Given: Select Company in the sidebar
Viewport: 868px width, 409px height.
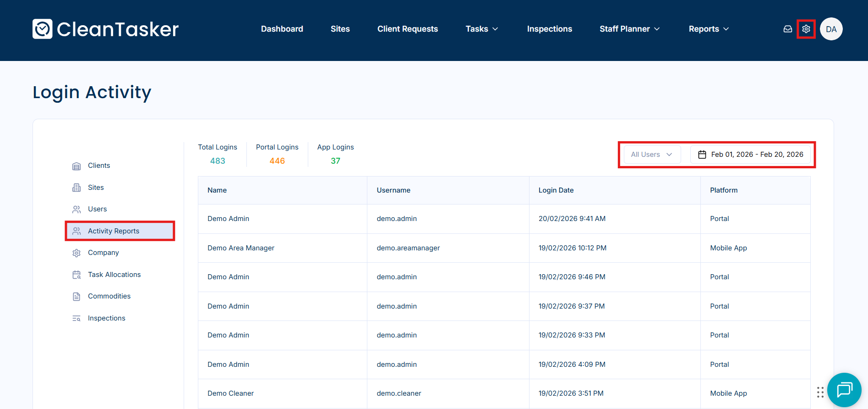Looking at the screenshot, I should click(103, 253).
